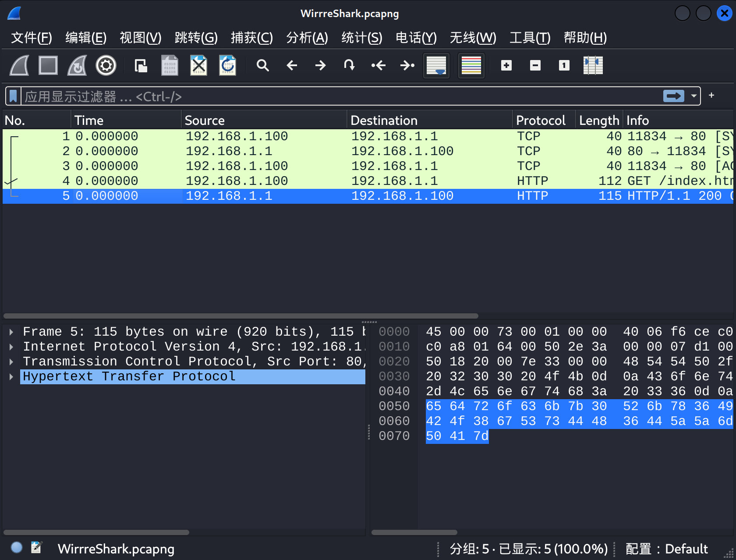Select packet 3 TCP ACK row
Screen dimensions: 736x560
click(x=368, y=166)
